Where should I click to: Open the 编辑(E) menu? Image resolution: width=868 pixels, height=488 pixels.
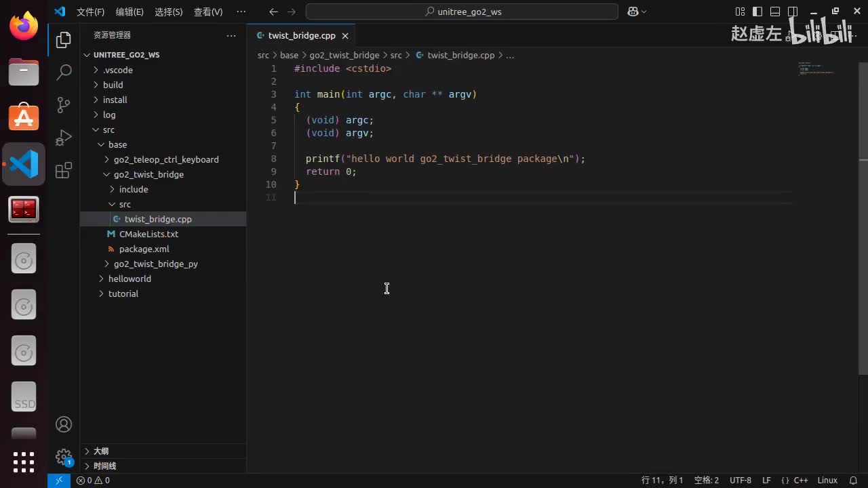coord(130,12)
